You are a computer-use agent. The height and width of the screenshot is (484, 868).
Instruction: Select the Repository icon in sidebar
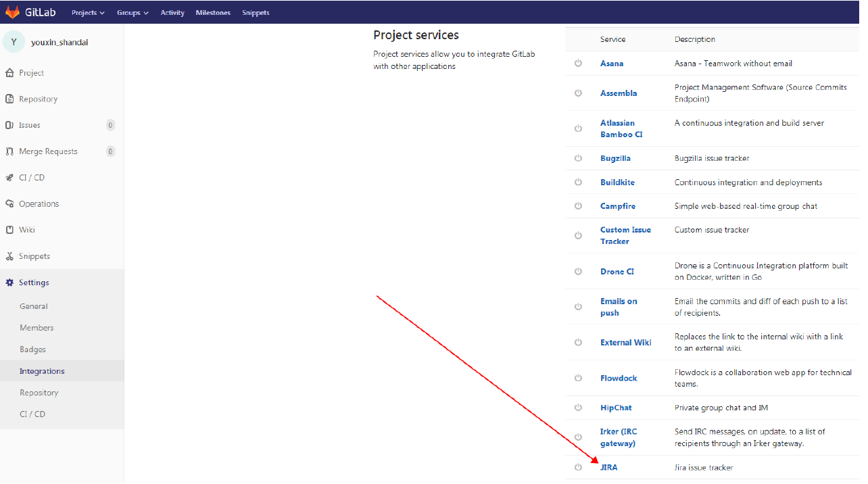click(9, 99)
